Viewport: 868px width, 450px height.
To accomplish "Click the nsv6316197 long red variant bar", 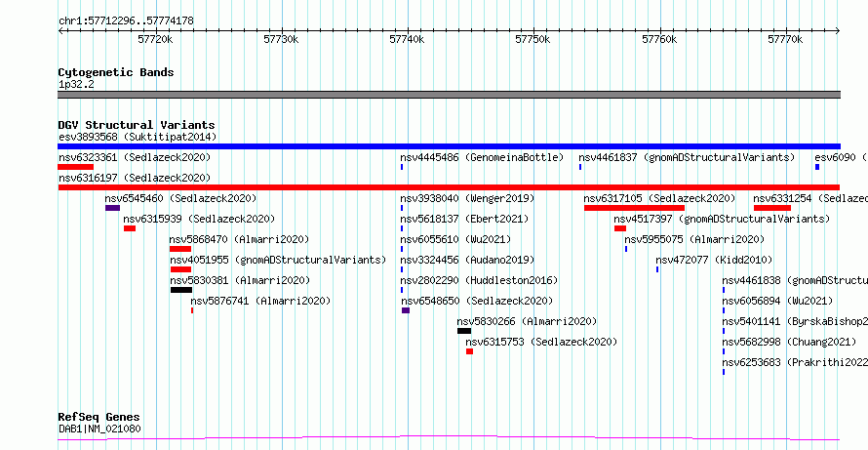I will click(449, 187).
